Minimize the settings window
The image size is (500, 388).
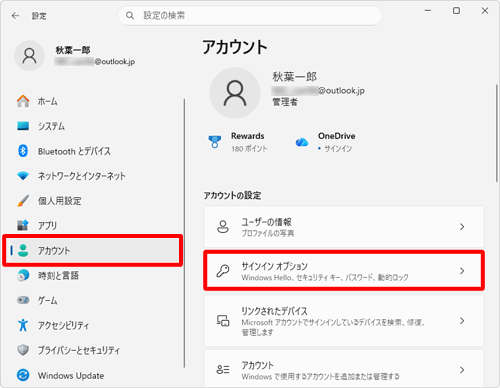point(428,11)
